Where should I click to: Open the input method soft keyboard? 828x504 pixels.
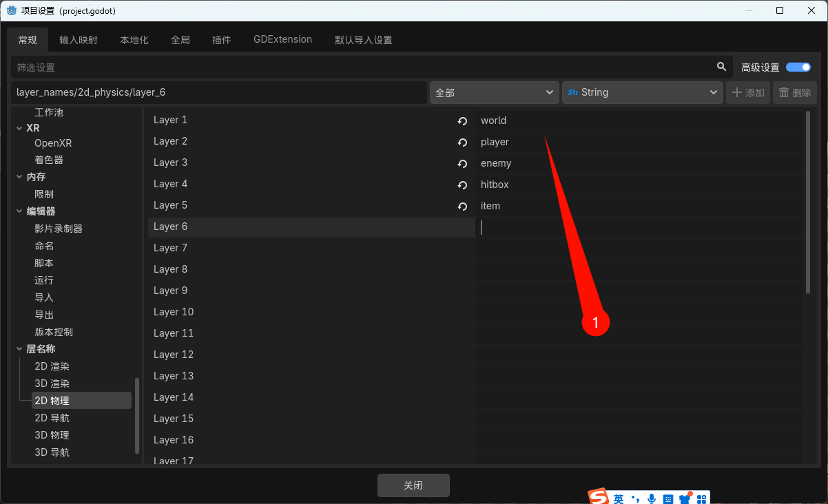pos(668,498)
